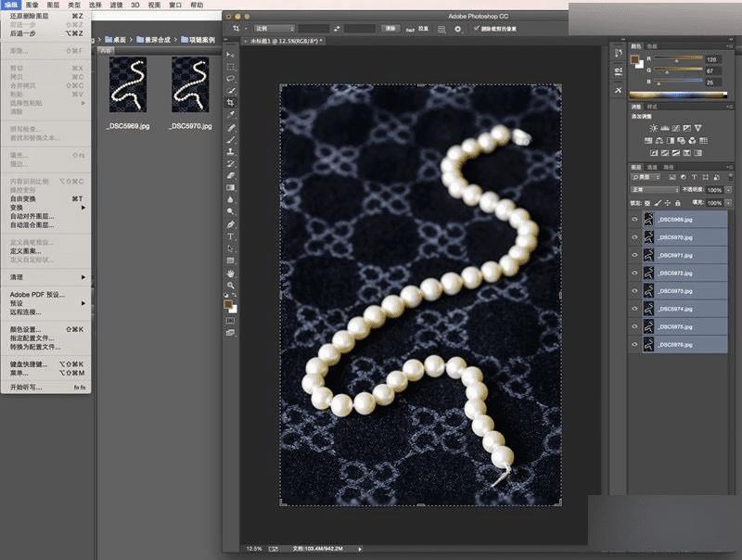Choose Auto-Blend Layers in the Edit menu
Image resolution: width=742 pixels, height=560 pixels.
(x=32, y=224)
